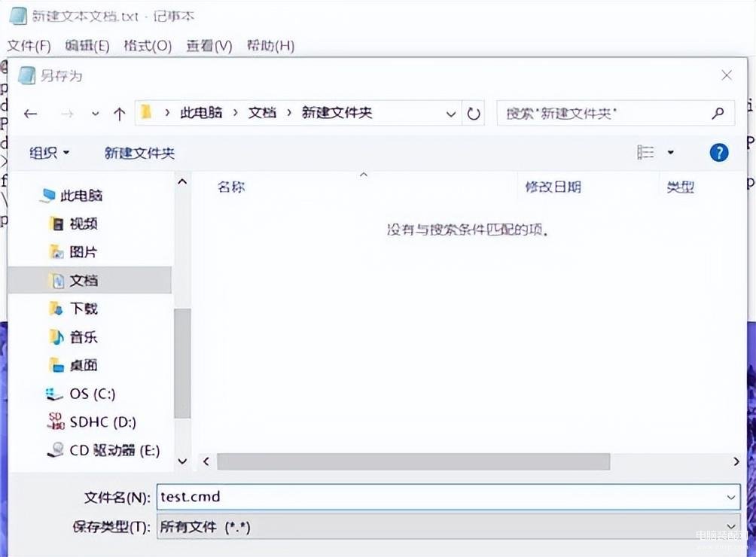The width and height of the screenshot is (756, 557).
Task: Open the help question mark icon
Action: [x=719, y=153]
